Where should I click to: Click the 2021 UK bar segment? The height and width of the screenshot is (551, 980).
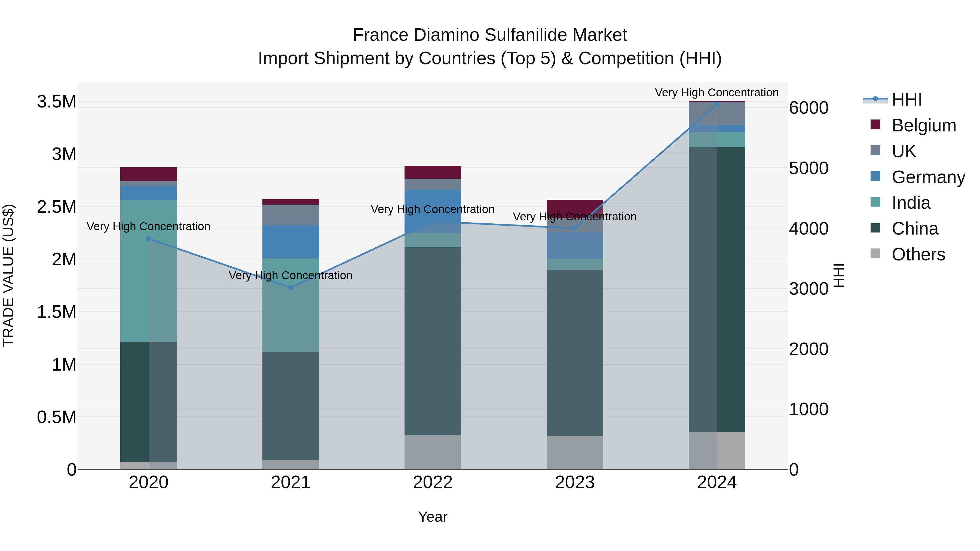point(291,215)
